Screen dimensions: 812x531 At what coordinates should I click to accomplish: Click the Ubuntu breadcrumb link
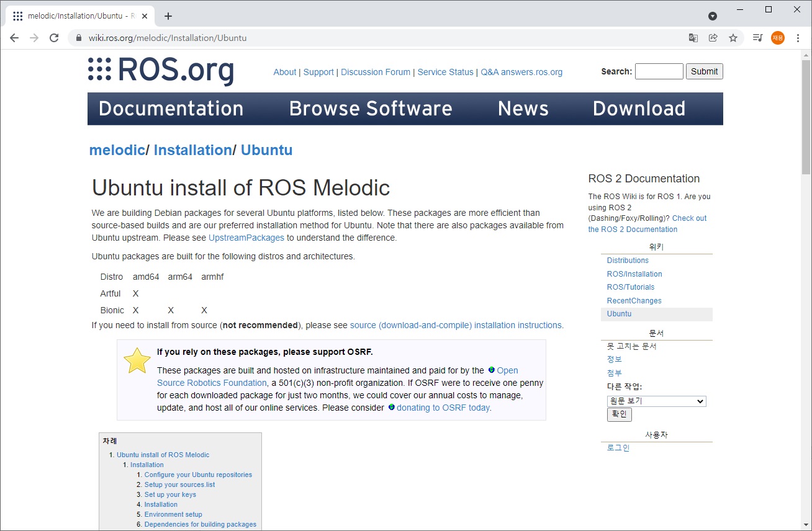pyautogui.click(x=266, y=150)
